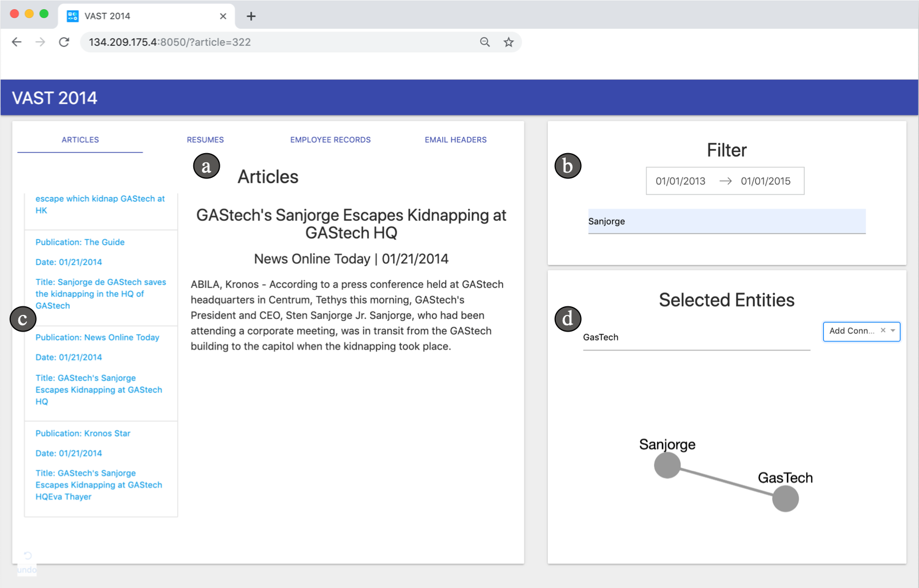Select the GasTech node in the graph

[785, 499]
